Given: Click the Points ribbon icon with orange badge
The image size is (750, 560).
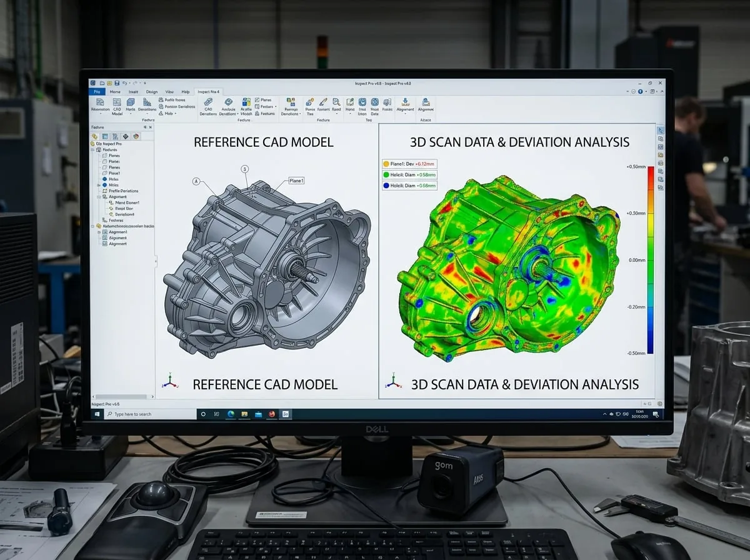Looking at the screenshot, I should pos(310,102).
